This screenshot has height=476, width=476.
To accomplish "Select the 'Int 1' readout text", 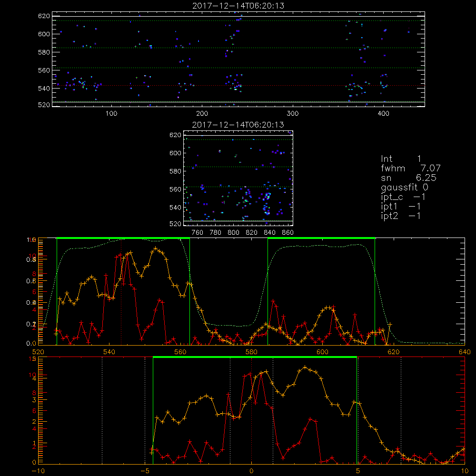I will click(x=401, y=159).
